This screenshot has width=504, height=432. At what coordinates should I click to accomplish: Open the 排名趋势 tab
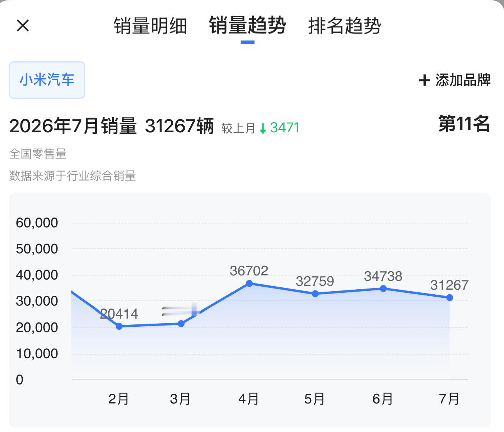pos(344,26)
